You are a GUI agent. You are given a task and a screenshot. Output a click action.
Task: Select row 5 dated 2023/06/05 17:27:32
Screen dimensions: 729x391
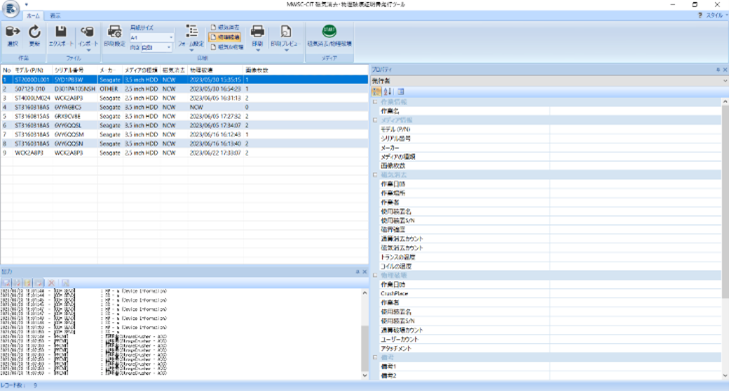pos(184,116)
